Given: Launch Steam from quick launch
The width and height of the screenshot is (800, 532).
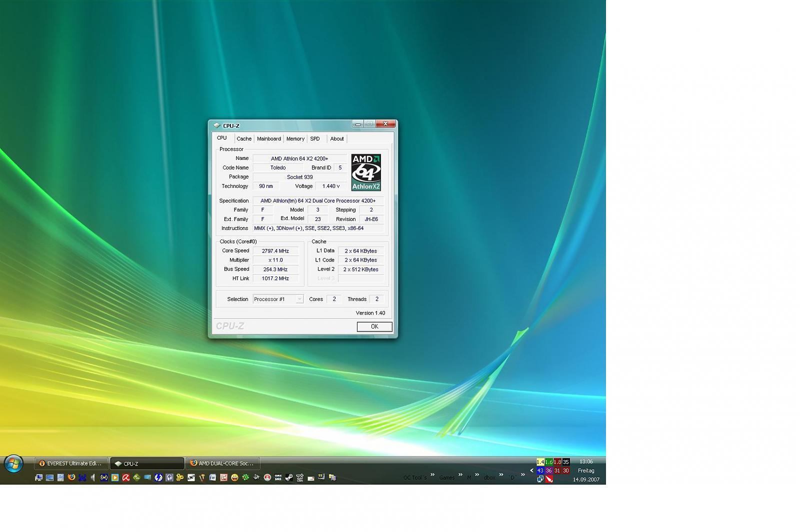Looking at the screenshot, I should [289, 477].
